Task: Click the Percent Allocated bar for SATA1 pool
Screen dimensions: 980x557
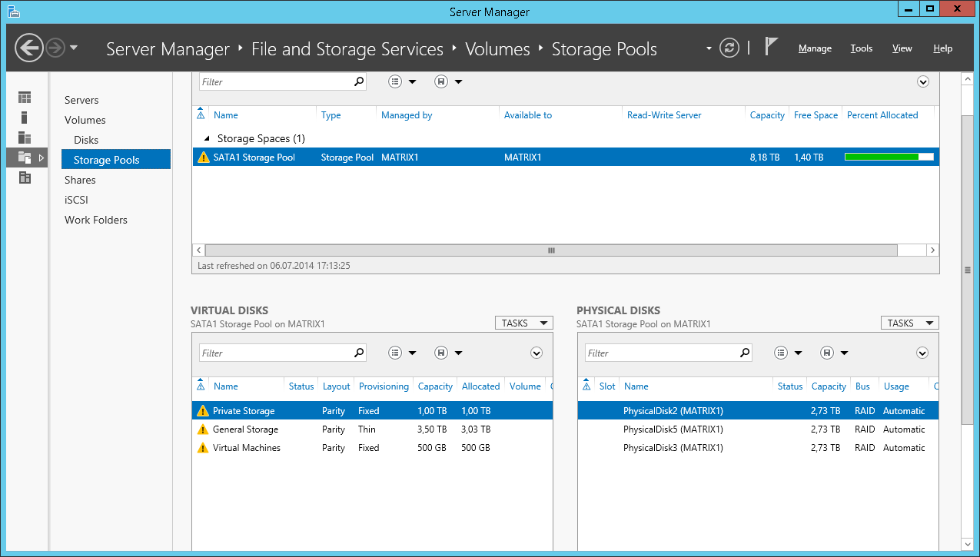Action: pyautogui.click(x=889, y=157)
